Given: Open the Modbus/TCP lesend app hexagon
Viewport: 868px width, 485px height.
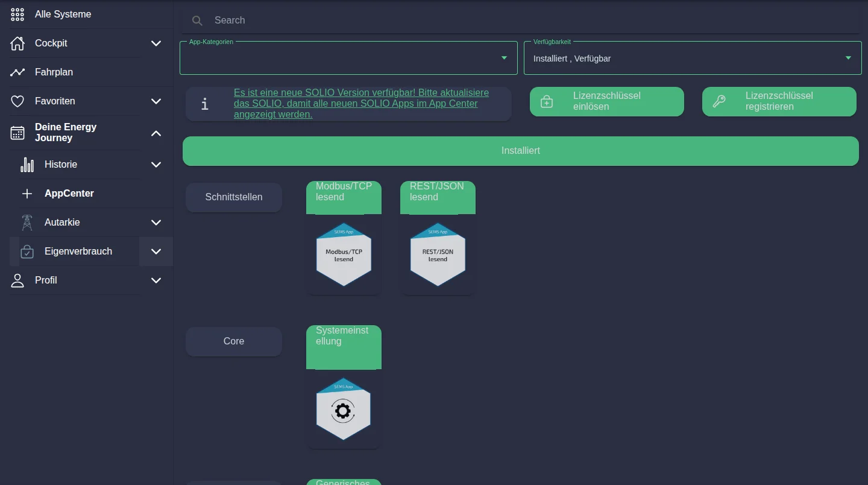Looking at the screenshot, I should tap(344, 255).
